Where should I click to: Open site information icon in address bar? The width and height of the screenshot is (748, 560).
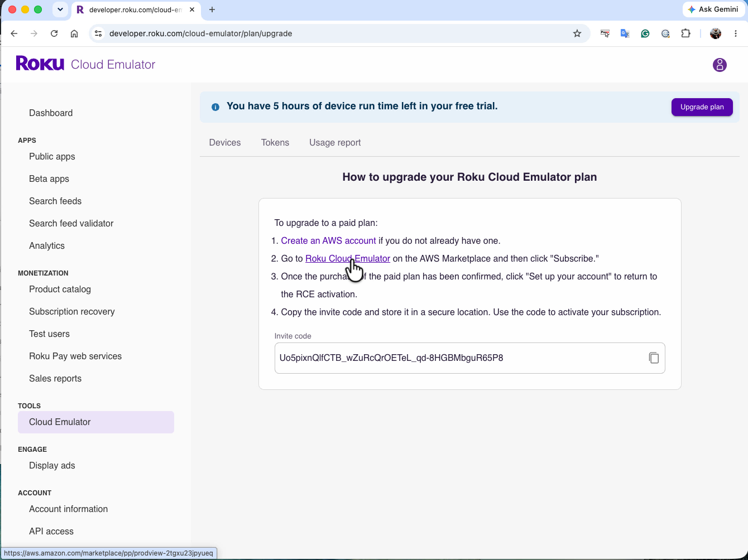click(x=98, y=33)
